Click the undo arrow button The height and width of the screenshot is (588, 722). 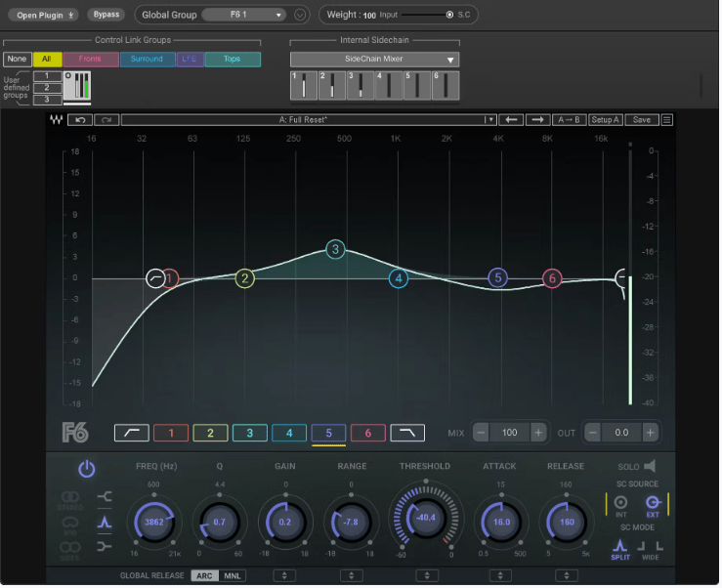tap(80, 120)
